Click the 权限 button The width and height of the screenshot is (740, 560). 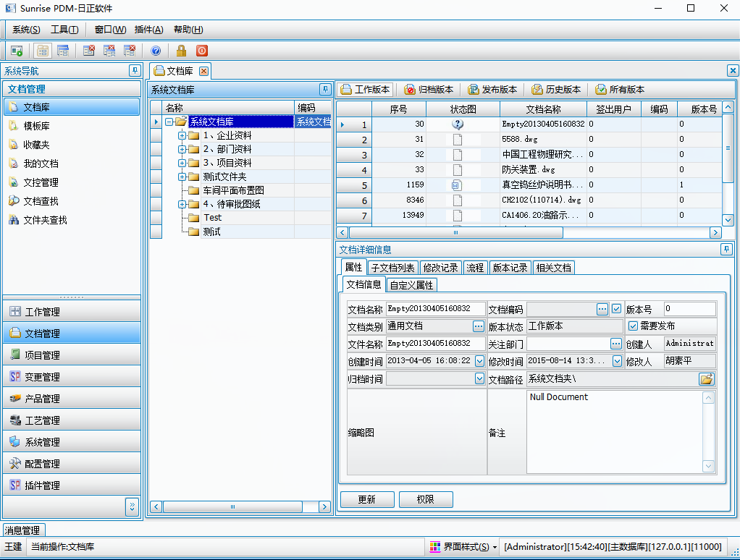425,500
